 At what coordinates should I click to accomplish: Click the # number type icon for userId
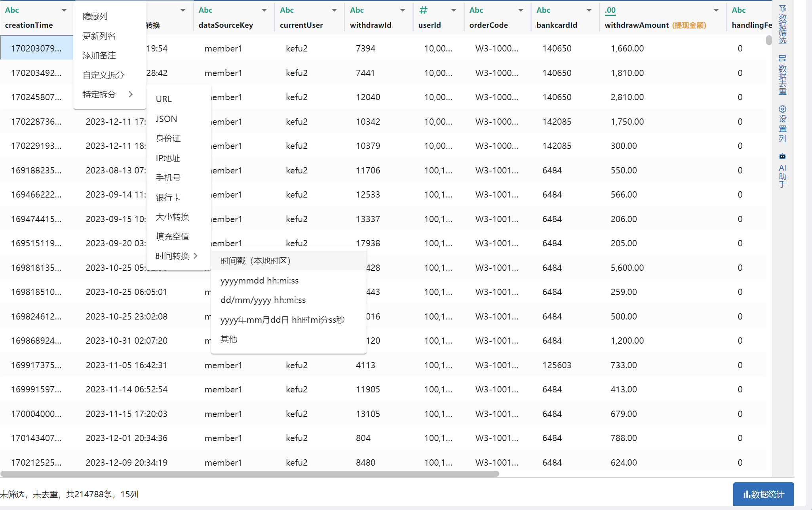(x=423, y=10)
